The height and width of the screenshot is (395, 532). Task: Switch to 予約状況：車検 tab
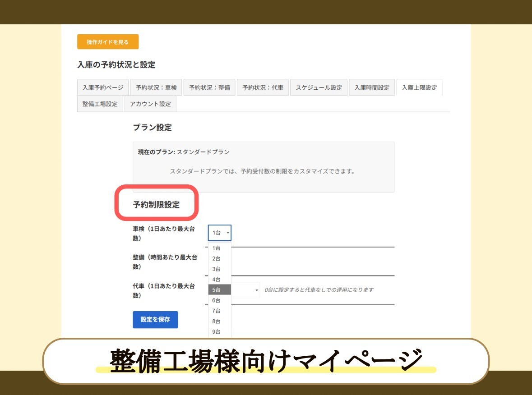[156, 87]
